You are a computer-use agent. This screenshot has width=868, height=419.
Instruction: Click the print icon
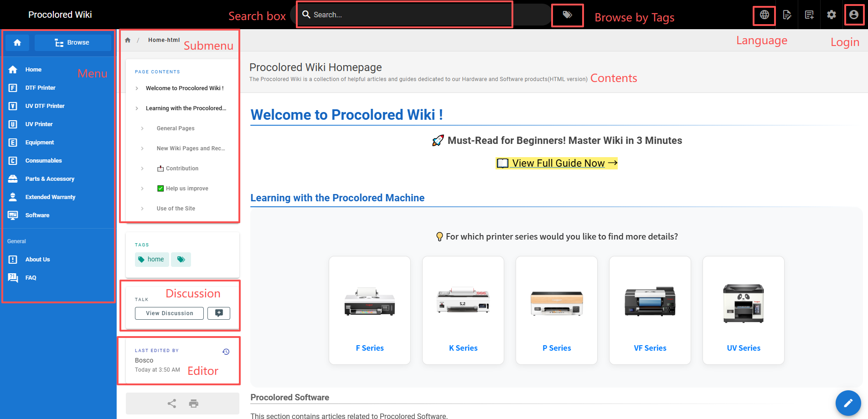tap(194, 403)
